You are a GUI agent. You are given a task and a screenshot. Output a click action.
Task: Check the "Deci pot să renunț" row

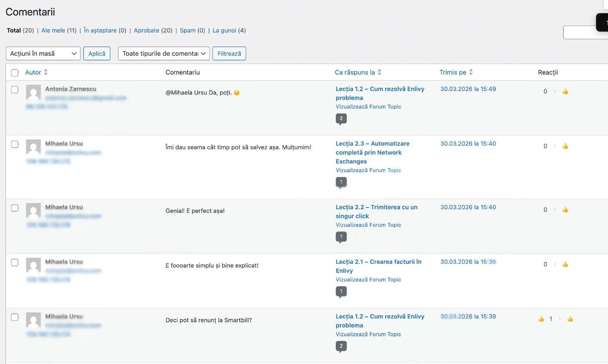click(15, 317)
